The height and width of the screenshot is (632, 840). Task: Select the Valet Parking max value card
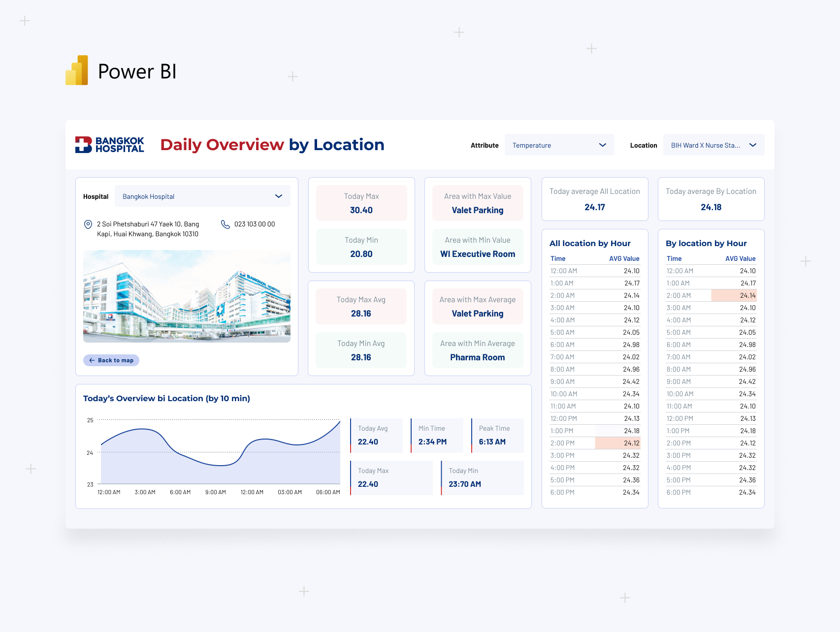click(477, 203)
